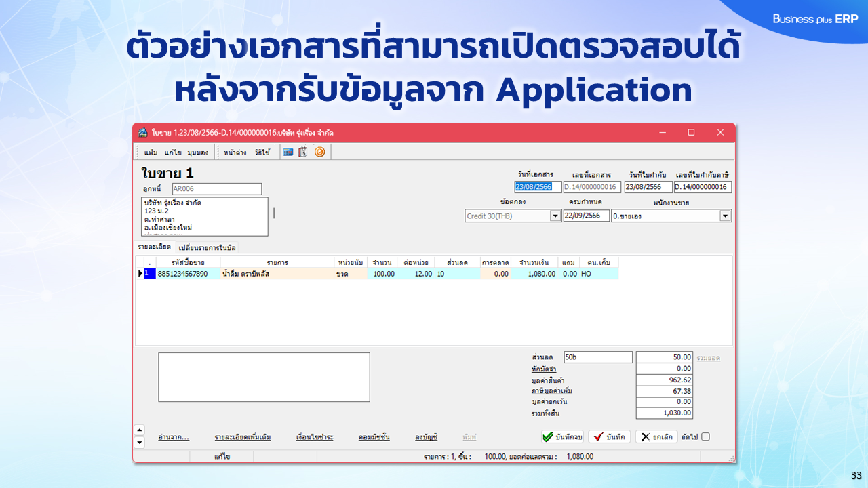Select the ลูกหนี้ field containing AR006
The image size is (868, 488).
pyautogui.click(x=216, y=188)
